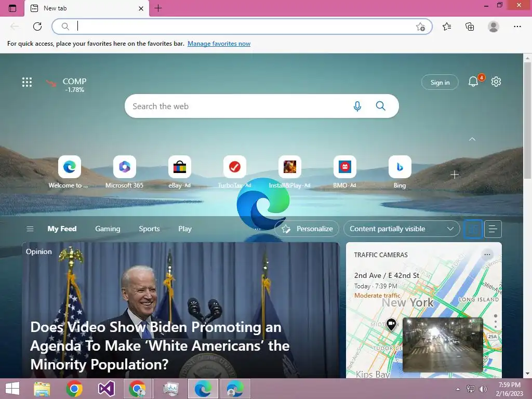Open the profile avatar icon
This screenshot has height=399, width=532.
(x=493, y=26)
